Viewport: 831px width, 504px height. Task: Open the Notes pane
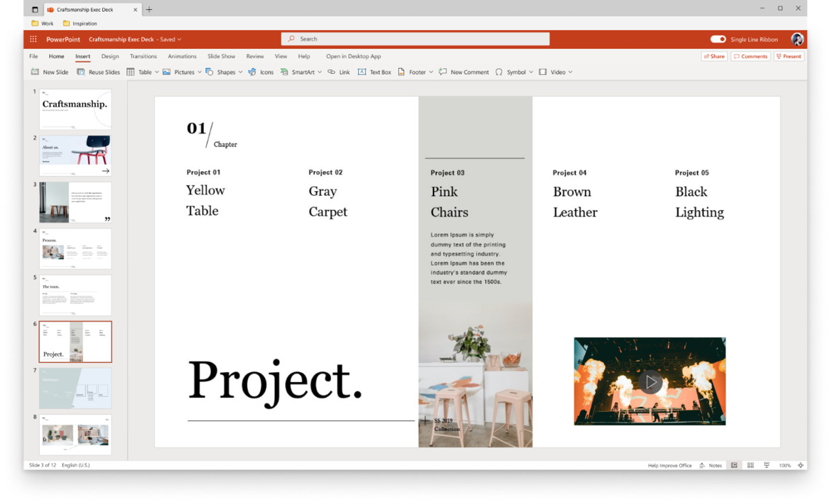711,465
